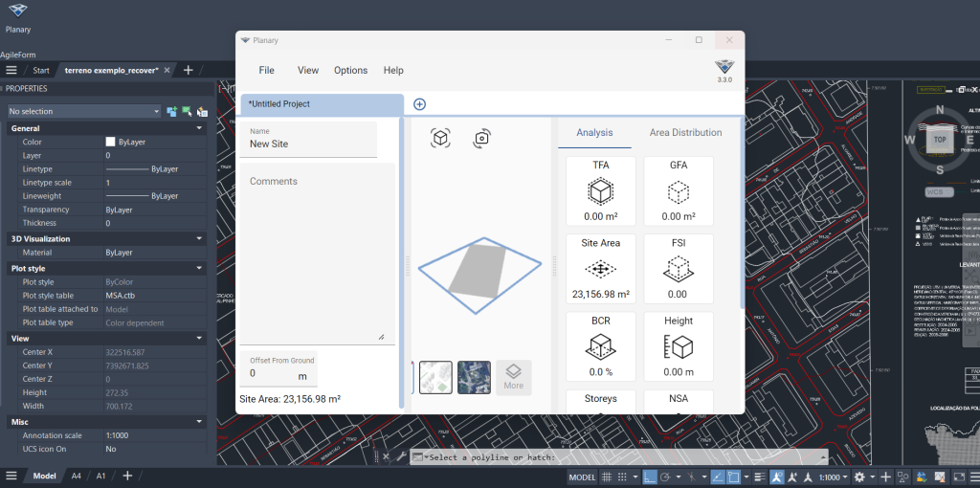Add a new project tab in Planary
The height and width of the screenshot is (488, 980).
(x=420, y=104)
